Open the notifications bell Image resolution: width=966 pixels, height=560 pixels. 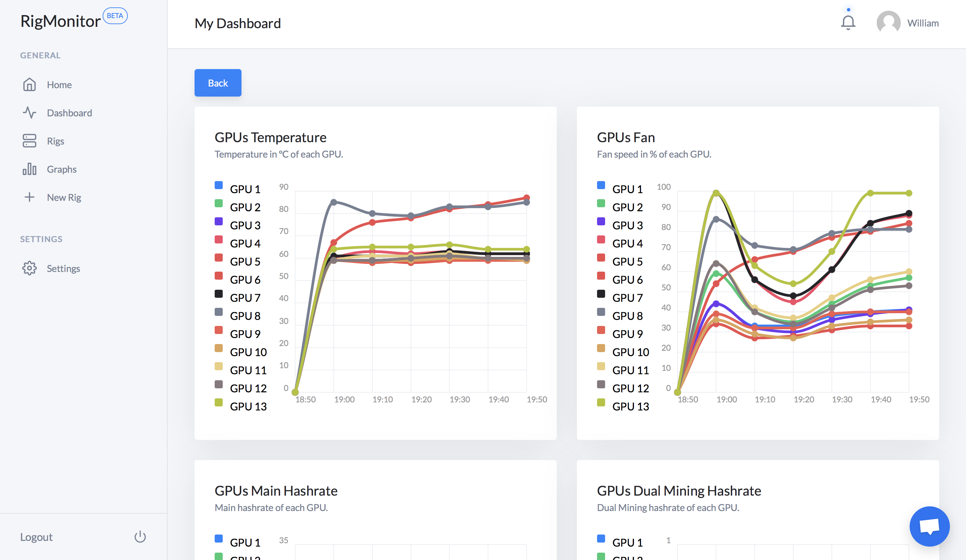pos(848,22)
